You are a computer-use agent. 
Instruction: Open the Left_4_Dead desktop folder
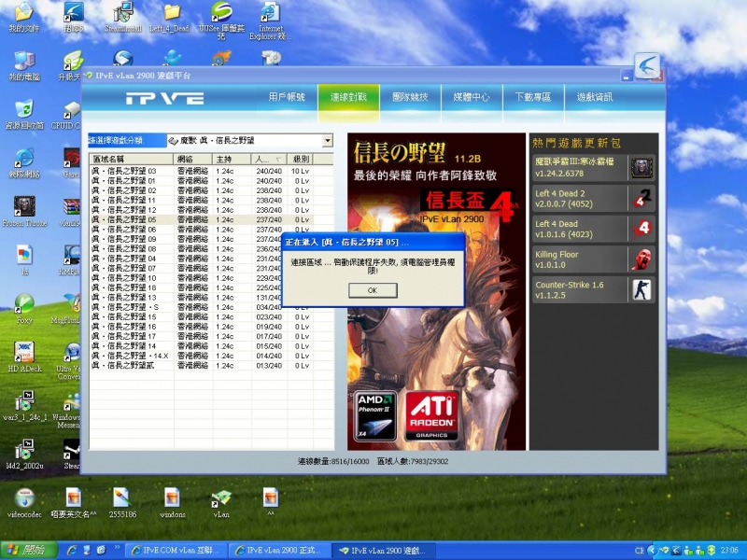point(170,16)
